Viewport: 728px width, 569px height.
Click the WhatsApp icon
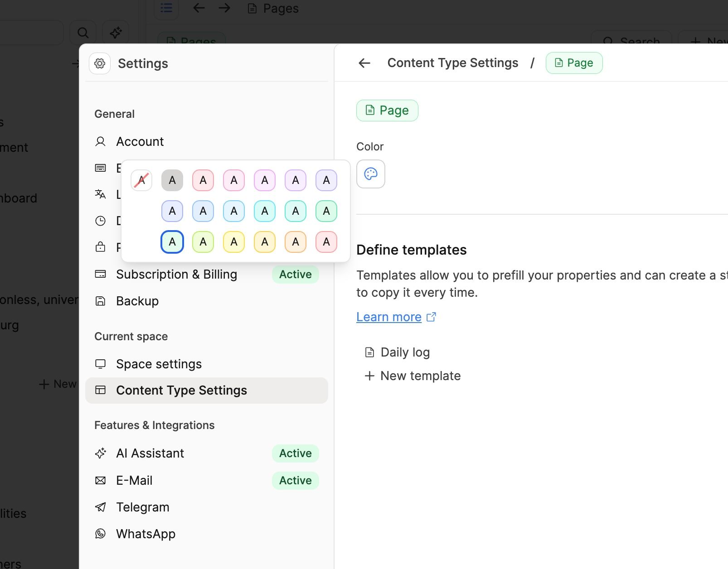coord(100,534)
